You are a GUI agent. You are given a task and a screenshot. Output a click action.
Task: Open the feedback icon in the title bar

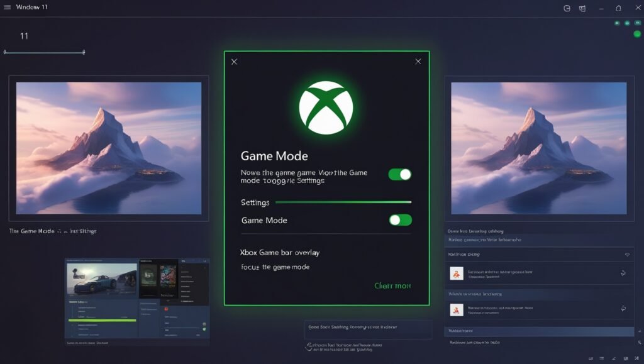click(x=582, y=8)
